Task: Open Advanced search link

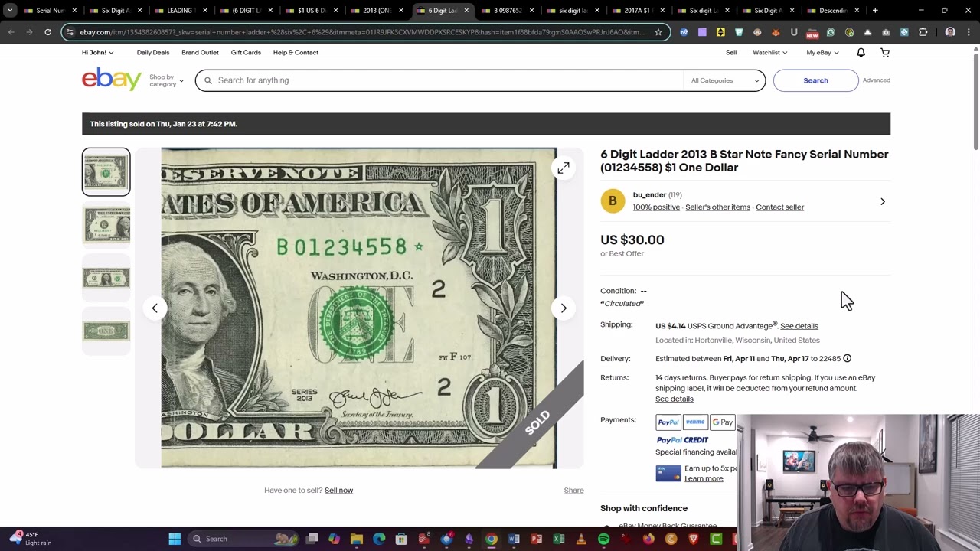Action: pyautogui.click(x=876, y=80)
